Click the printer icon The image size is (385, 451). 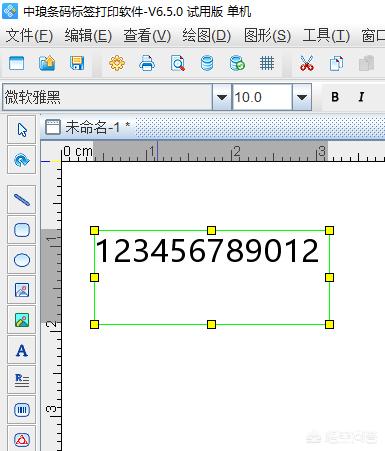147,63
